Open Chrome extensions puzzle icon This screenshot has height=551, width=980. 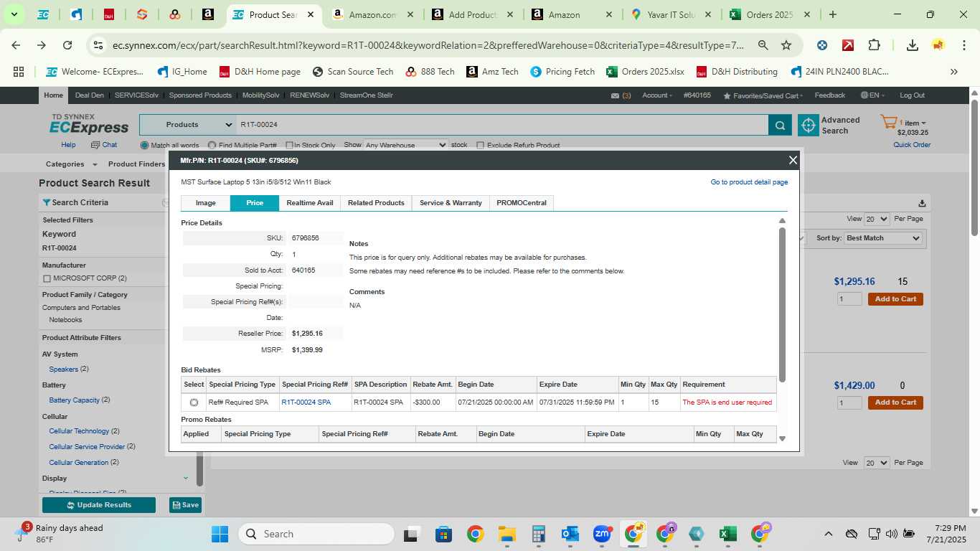(x=874, y=45)
